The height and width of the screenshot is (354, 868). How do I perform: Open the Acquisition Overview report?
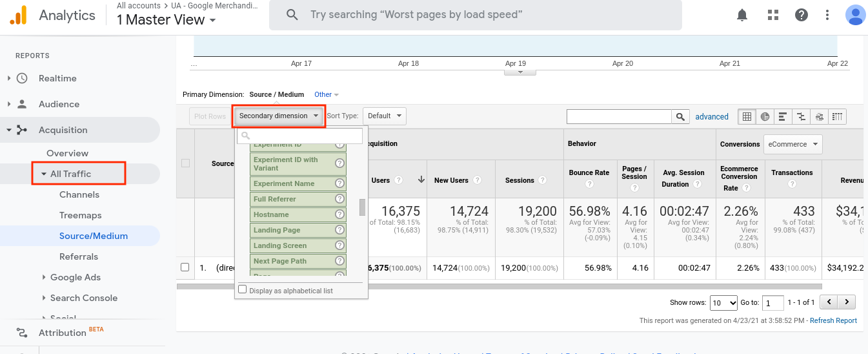point(67,153)
